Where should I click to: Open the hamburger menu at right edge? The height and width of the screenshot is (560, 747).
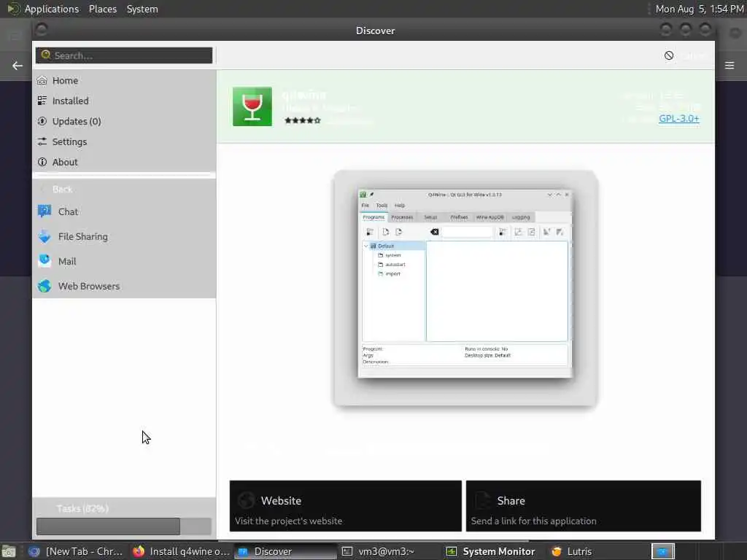click(x=729, y=65)
